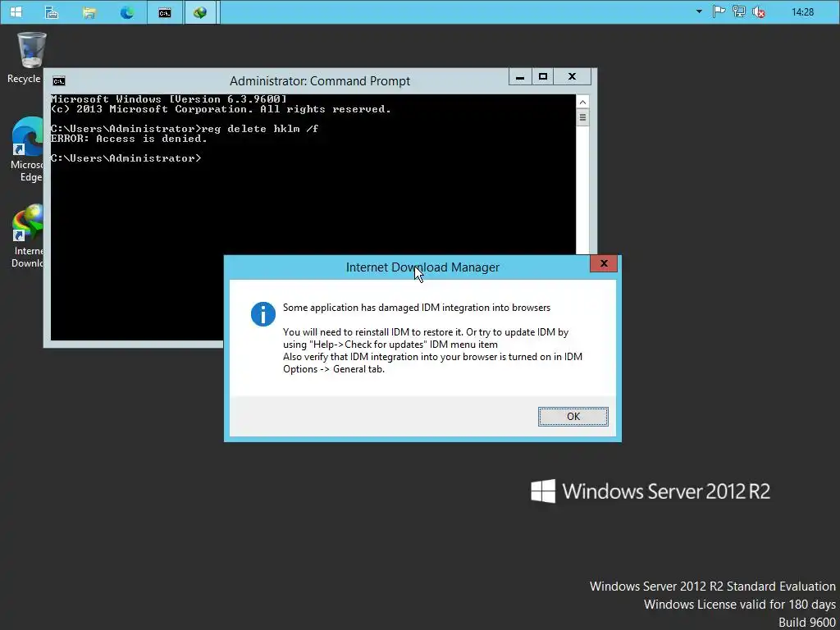Open the Windows Start button
This screenshot has width=840, height=630.
pos(16,11)
